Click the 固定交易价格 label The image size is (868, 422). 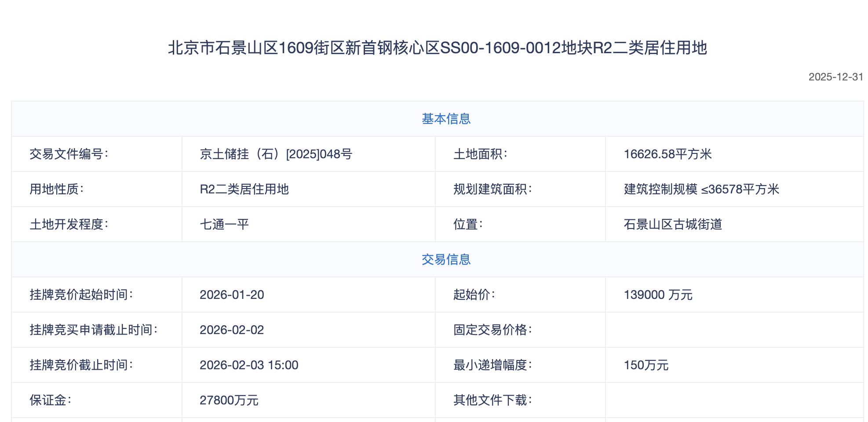(492, 330)
